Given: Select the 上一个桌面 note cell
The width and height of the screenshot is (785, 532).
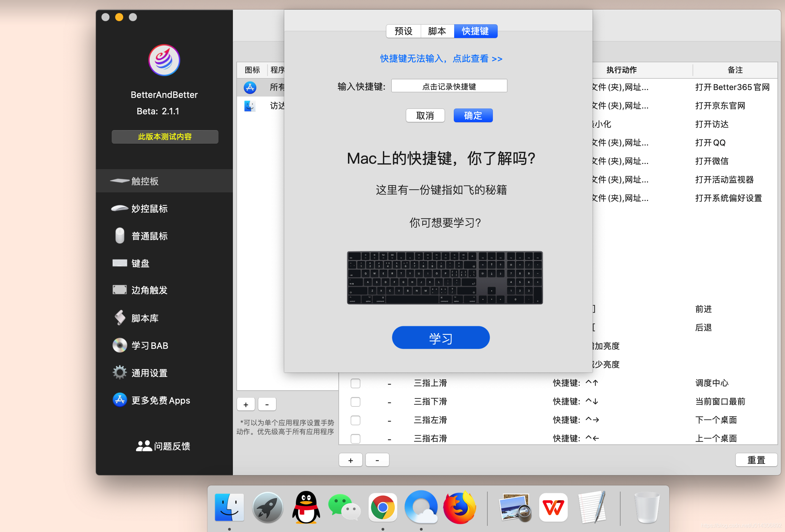Looking at the screenshot, I should coord(716,439).
